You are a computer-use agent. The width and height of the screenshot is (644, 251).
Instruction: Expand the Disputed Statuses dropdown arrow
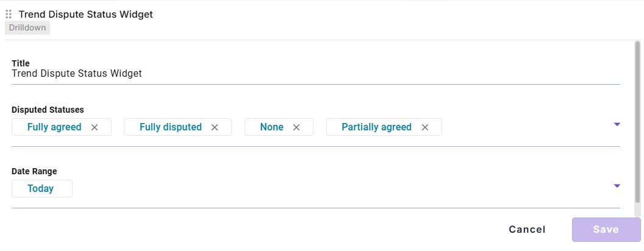point(617,124)
